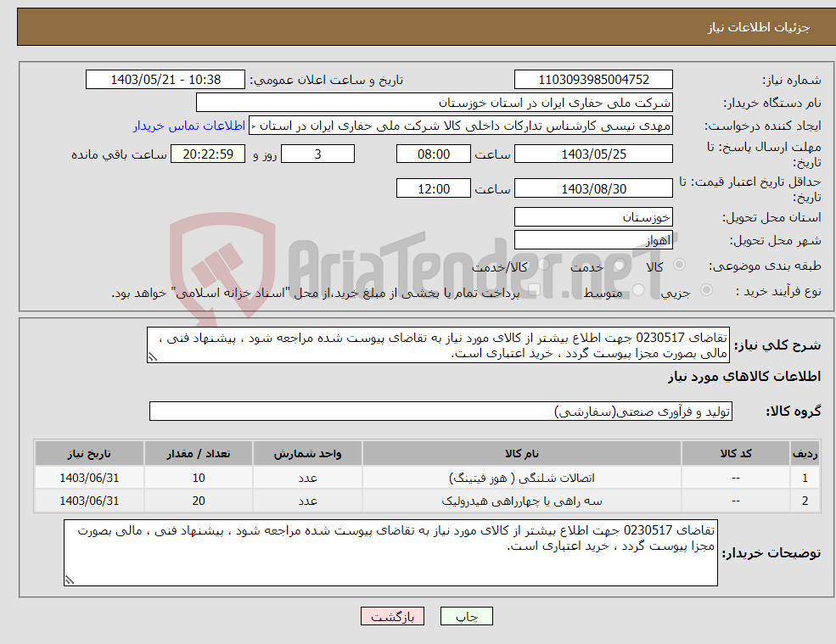Viewport: 836px width, 644px height.
Task: Click response deadline time 08:00
Action: click(x=434, y=154)
